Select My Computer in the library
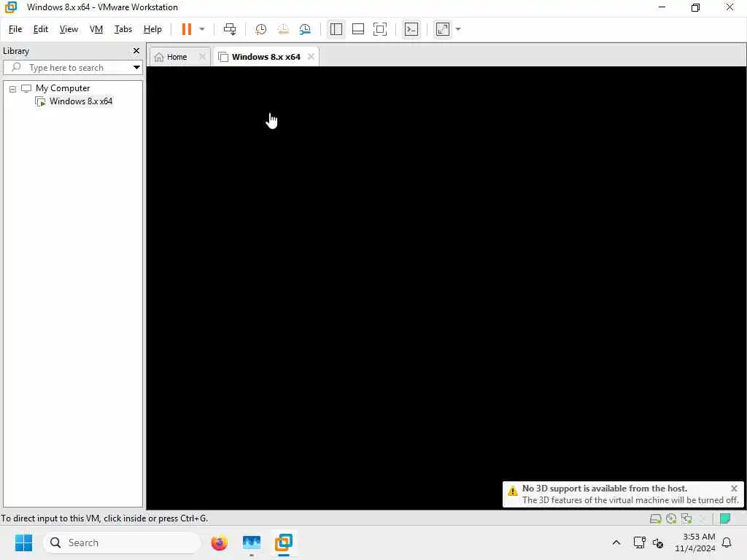The image size is (747, 560). point(63,88)
